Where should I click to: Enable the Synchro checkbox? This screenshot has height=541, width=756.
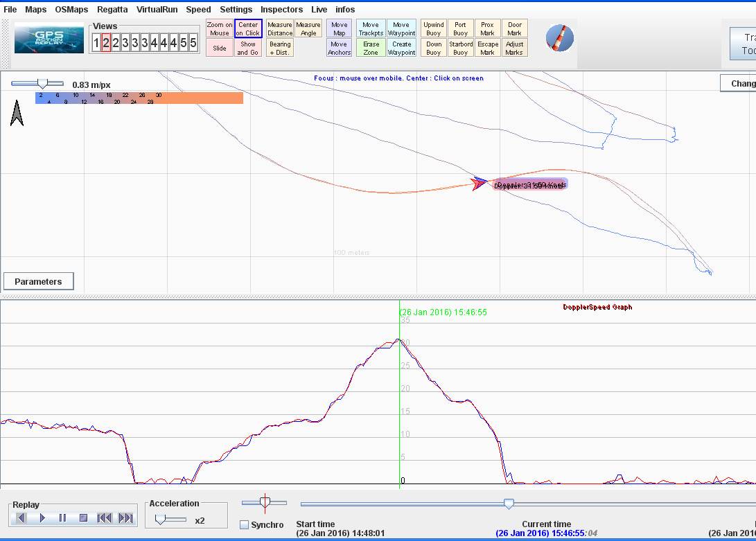click(x=244, y=524)
